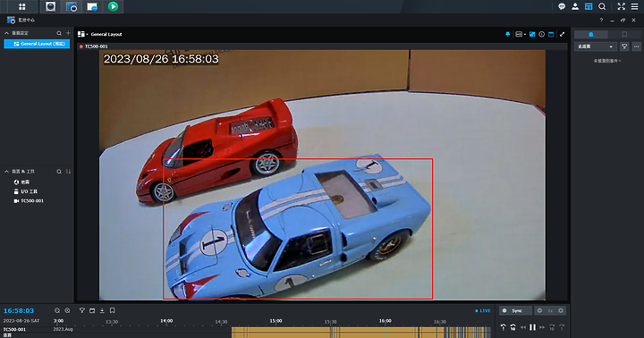Seek timeline at 15:00 marker
This screenshot has height=338, width=644.
[x=275, y=321]
